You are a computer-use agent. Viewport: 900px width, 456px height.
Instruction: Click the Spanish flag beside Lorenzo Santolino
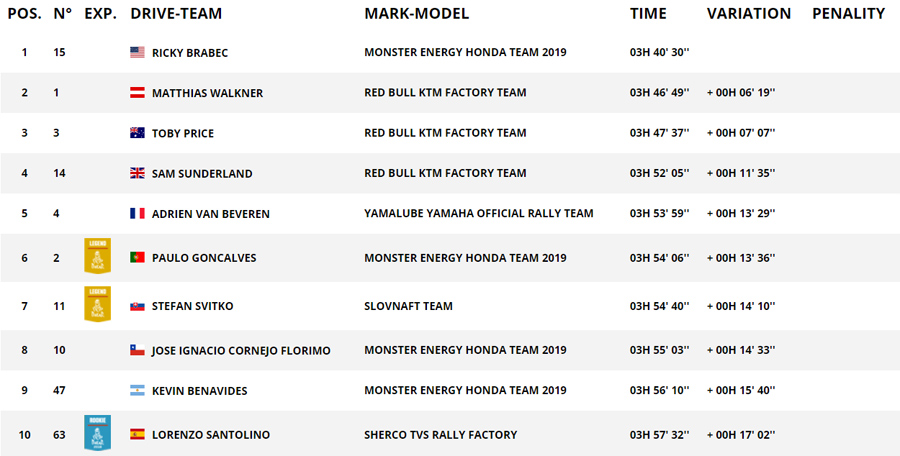click(138, 435)
